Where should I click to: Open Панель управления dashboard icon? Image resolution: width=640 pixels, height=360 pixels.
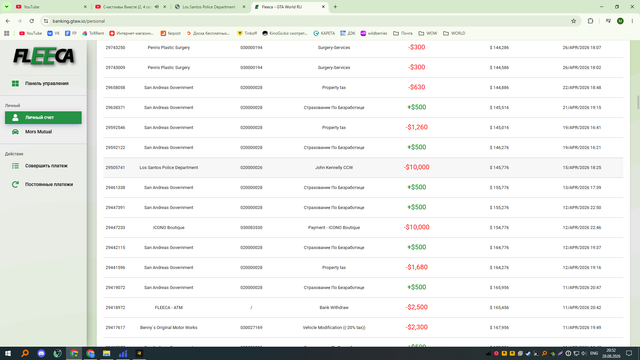tap(15, 83)
